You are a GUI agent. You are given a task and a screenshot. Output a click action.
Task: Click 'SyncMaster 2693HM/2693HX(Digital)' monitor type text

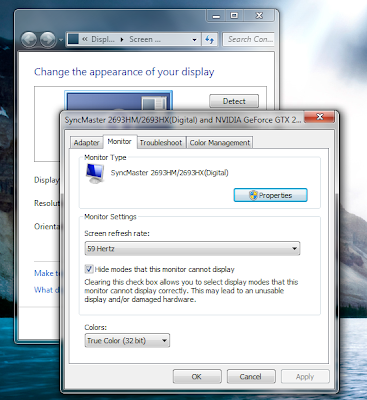[170, 173]
